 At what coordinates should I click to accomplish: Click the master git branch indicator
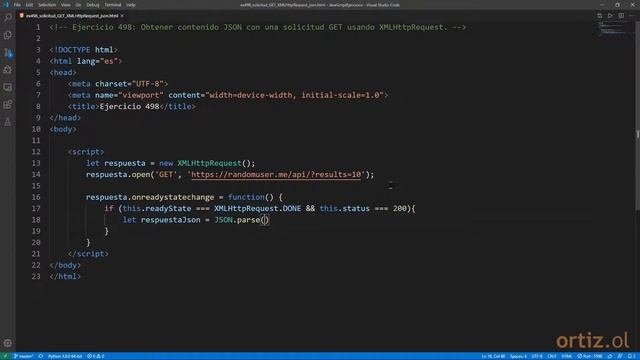(x=23, y=356)
